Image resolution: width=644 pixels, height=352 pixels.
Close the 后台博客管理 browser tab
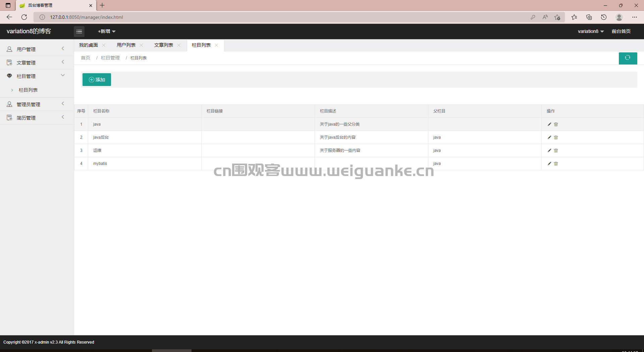point(91,5)
